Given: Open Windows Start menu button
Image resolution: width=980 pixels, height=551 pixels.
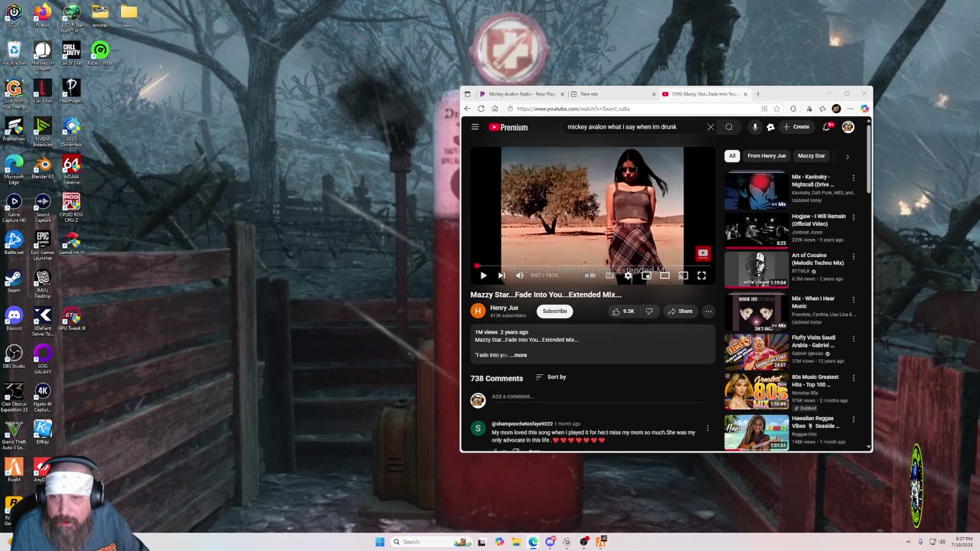Looking at the screenshot, I should [x=380, y=542].
